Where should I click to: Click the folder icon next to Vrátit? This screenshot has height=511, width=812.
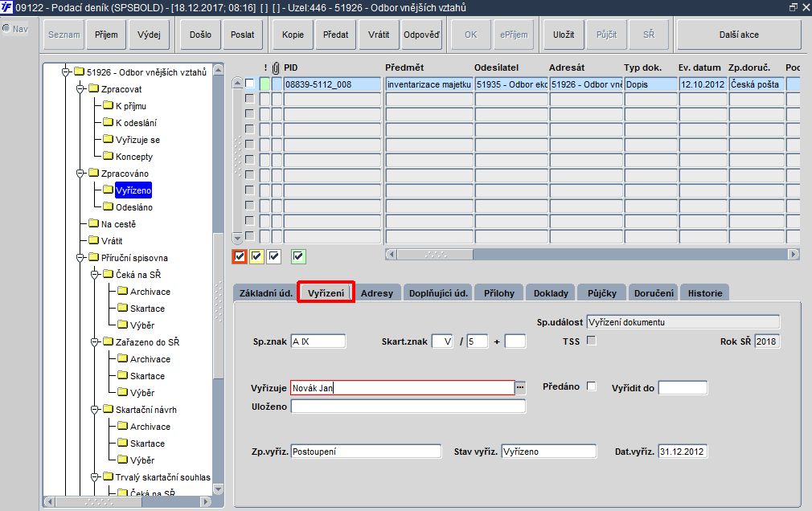93,239
